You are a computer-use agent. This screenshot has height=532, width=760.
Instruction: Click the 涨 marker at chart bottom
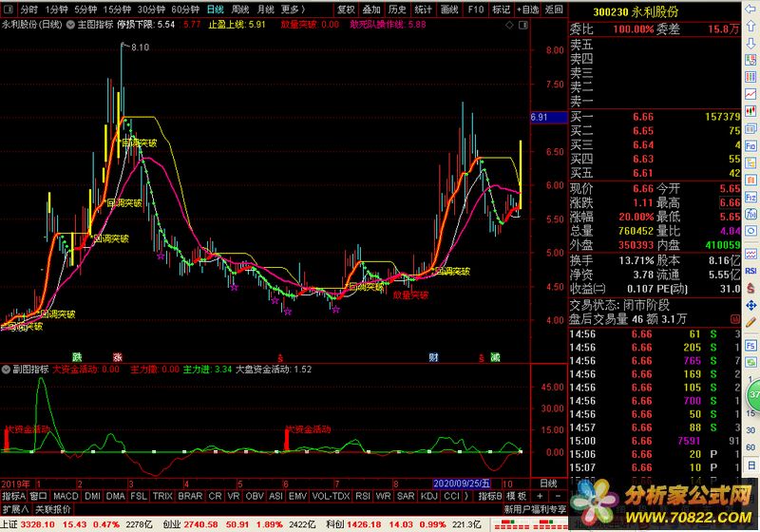pyautogui.click(x=118, y=357)
